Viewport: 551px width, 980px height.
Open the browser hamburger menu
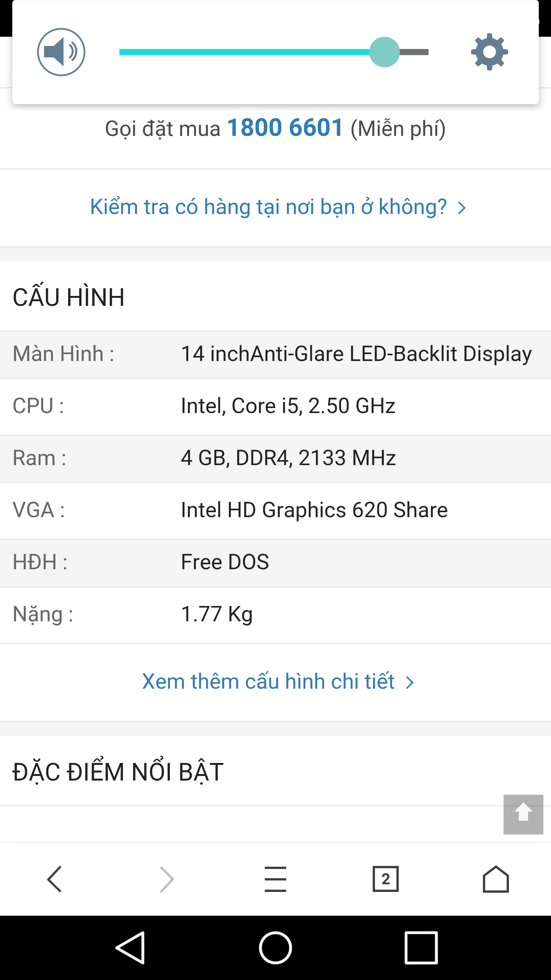point(275,879)
